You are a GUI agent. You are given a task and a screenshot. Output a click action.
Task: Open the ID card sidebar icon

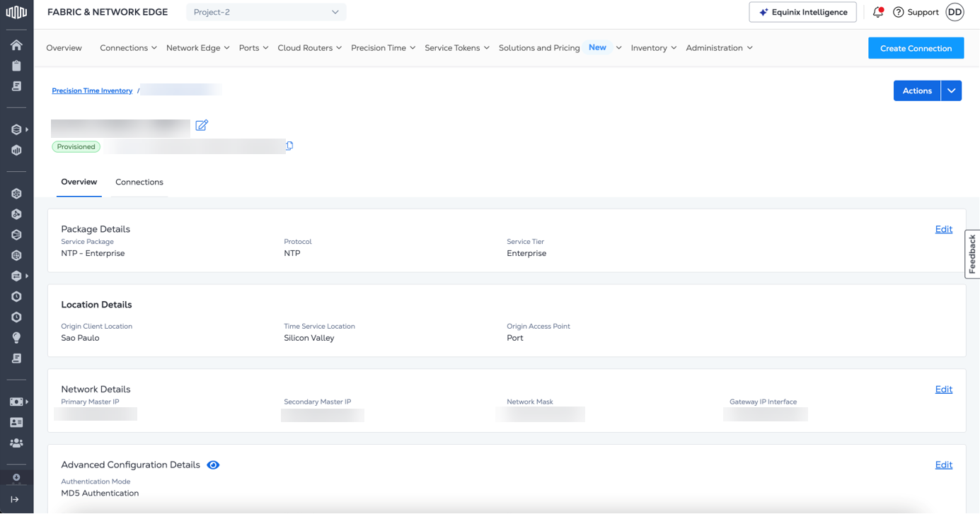click(16, 422)
